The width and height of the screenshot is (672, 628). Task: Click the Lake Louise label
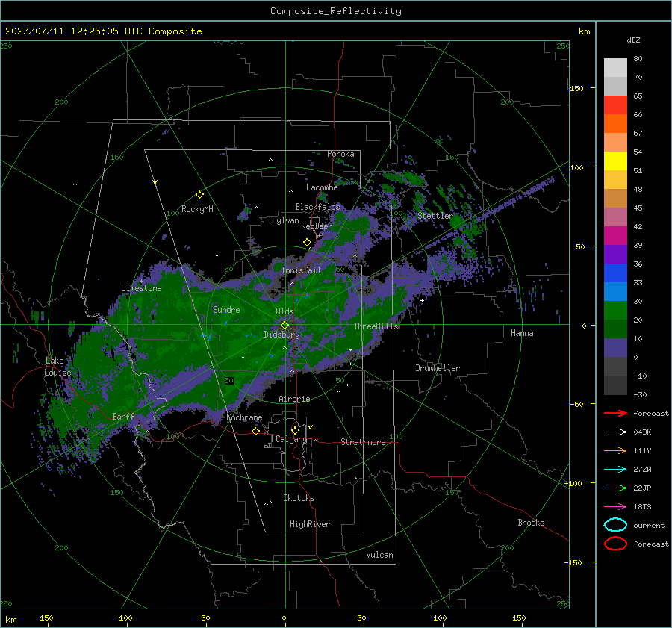pos(57,367)
